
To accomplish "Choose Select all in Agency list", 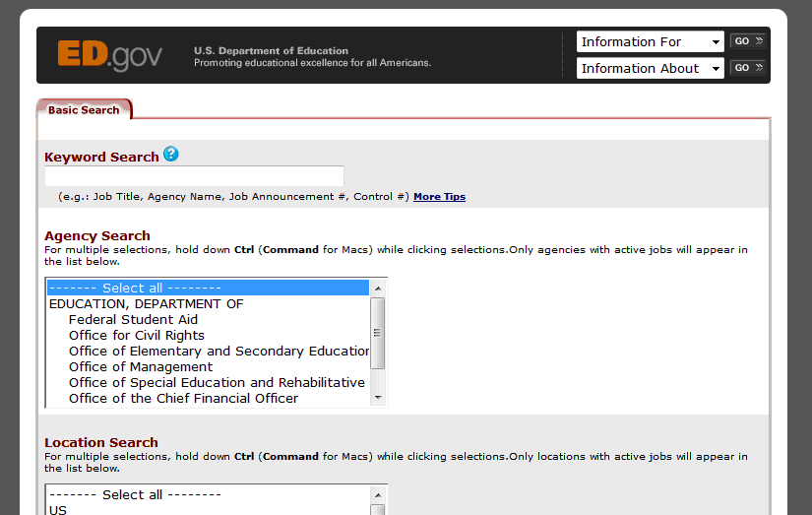I will point(208,289).
